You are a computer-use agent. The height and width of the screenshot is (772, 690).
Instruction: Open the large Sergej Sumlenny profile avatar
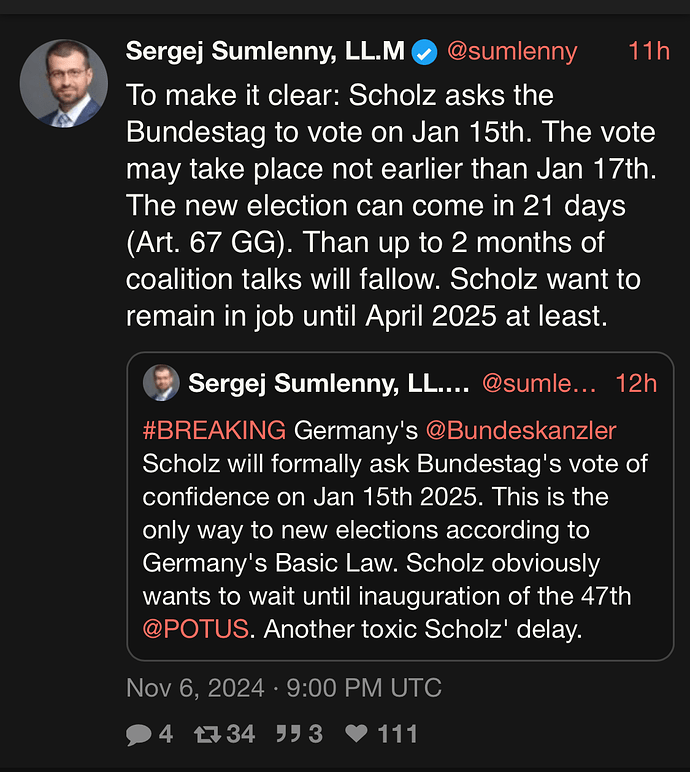pos(64,83)
